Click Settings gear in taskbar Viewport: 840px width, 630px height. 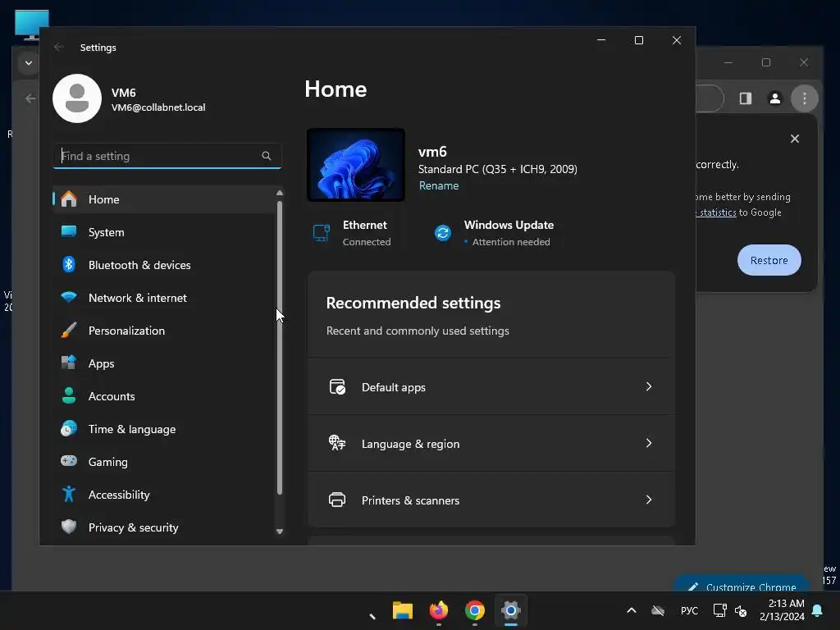511,610
